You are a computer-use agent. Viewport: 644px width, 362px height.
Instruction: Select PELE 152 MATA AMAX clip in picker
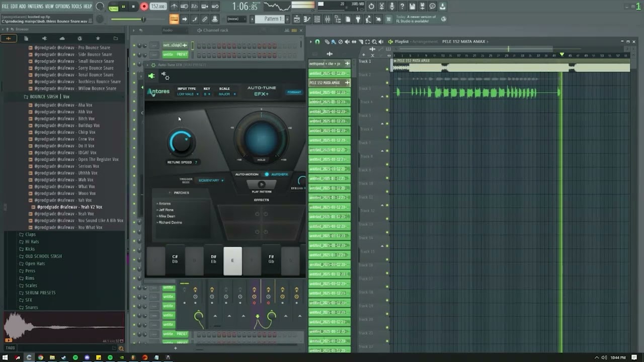point(330,82)
